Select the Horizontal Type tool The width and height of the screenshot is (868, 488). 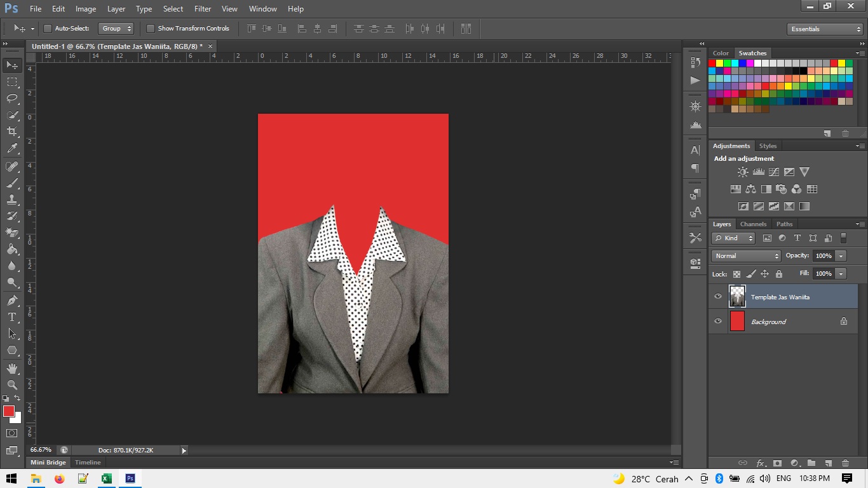11,315
